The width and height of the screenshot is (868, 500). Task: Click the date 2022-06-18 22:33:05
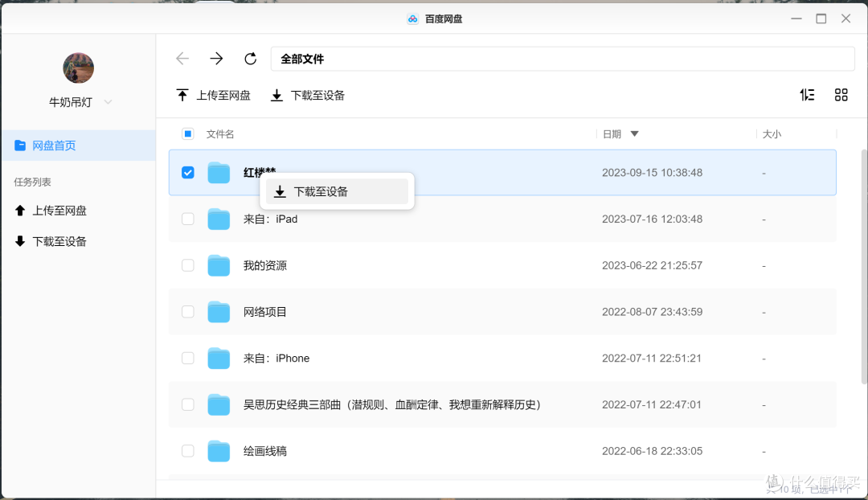pos(652,451)
